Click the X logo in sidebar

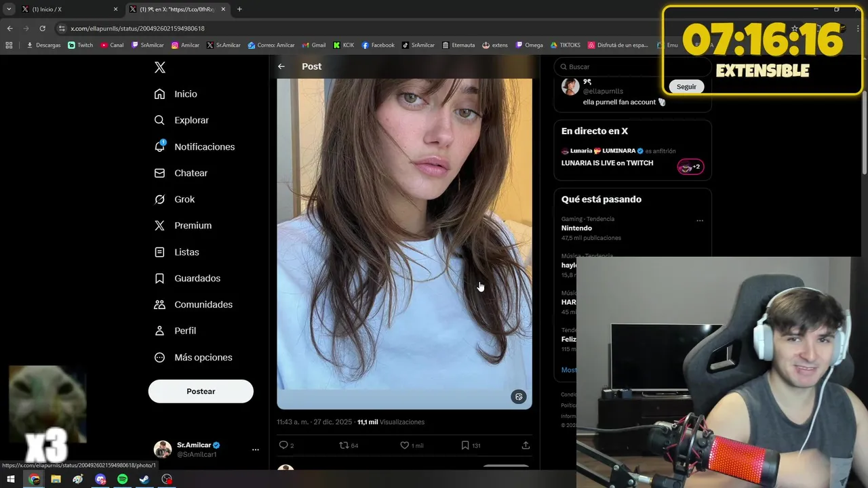click(x=160, y=67)
